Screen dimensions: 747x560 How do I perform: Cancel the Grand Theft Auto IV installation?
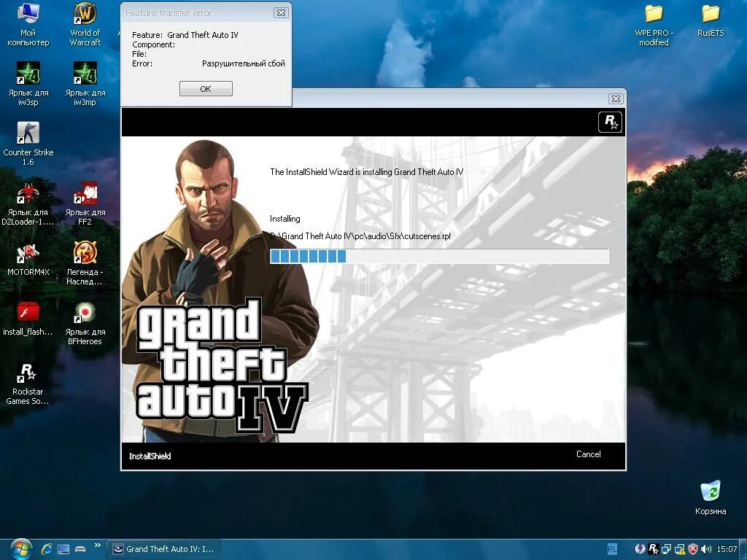tap(589, 454)
